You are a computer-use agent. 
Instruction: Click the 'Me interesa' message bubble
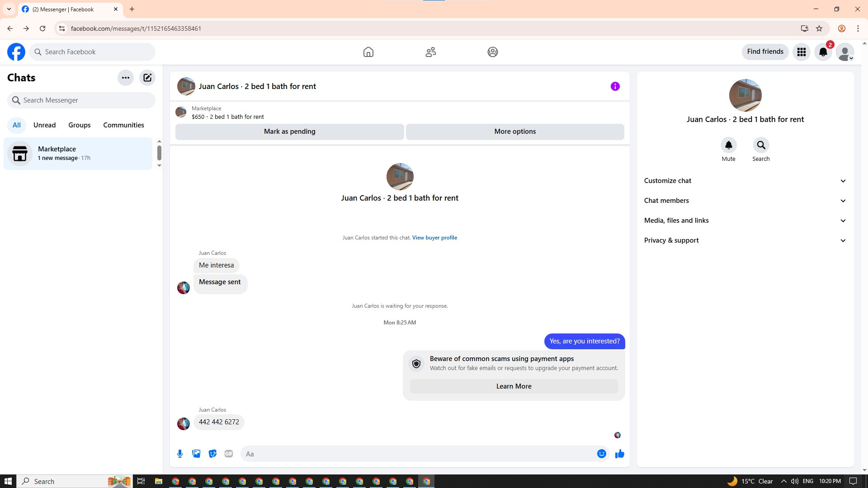217,265
